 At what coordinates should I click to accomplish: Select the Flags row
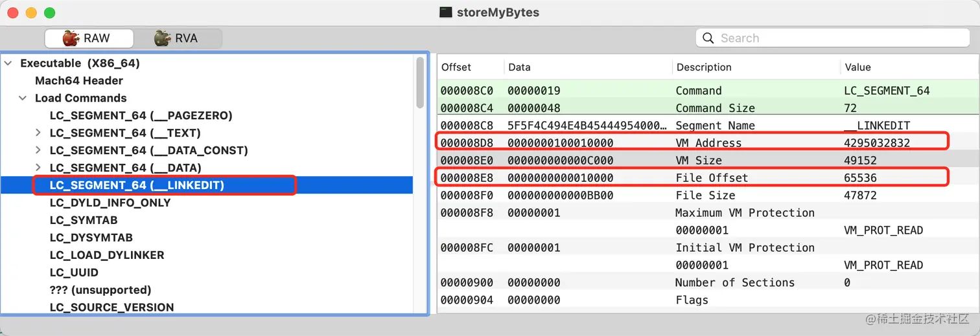[708, 300]
